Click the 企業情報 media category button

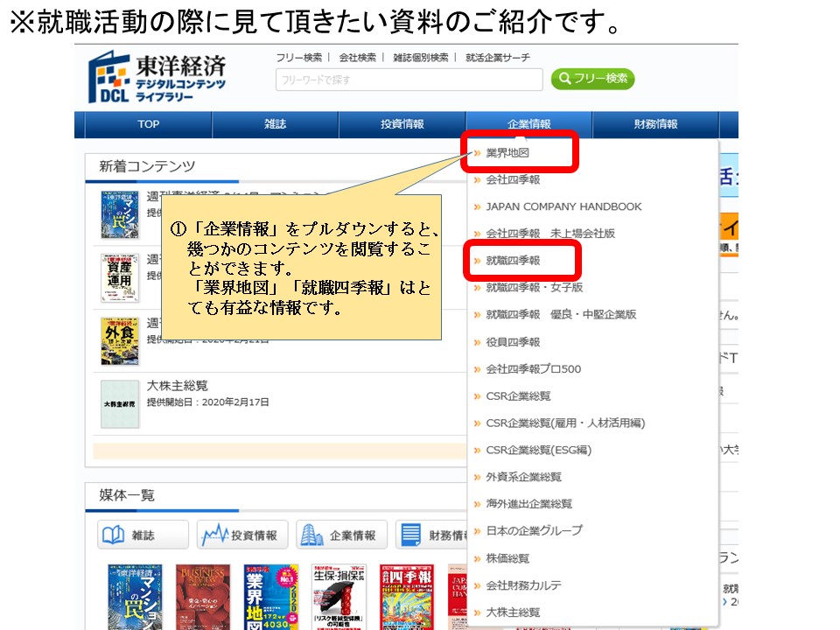(x=341, y=535)
